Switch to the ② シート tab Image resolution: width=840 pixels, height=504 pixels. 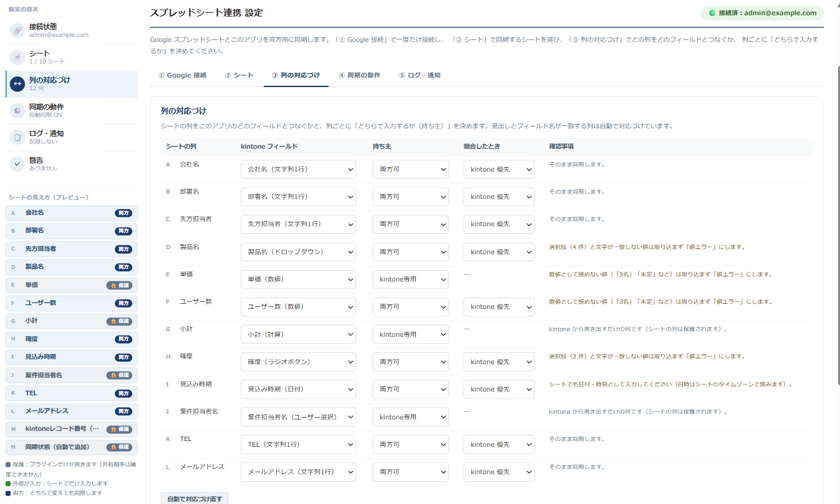coord(239,75)
